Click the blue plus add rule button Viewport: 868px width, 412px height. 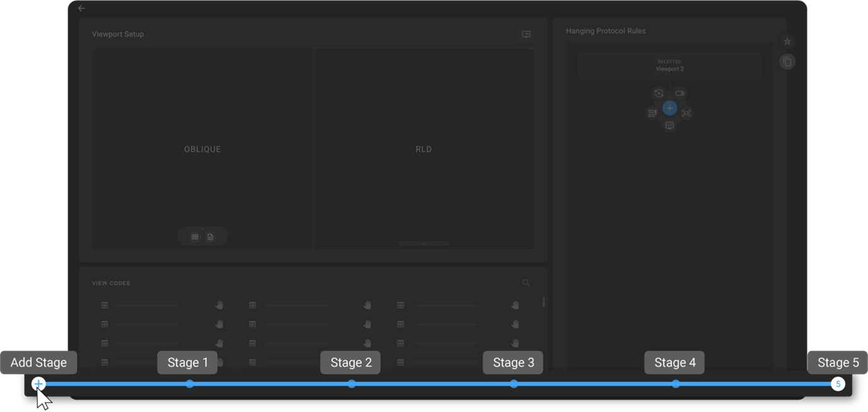click(670, 108)
